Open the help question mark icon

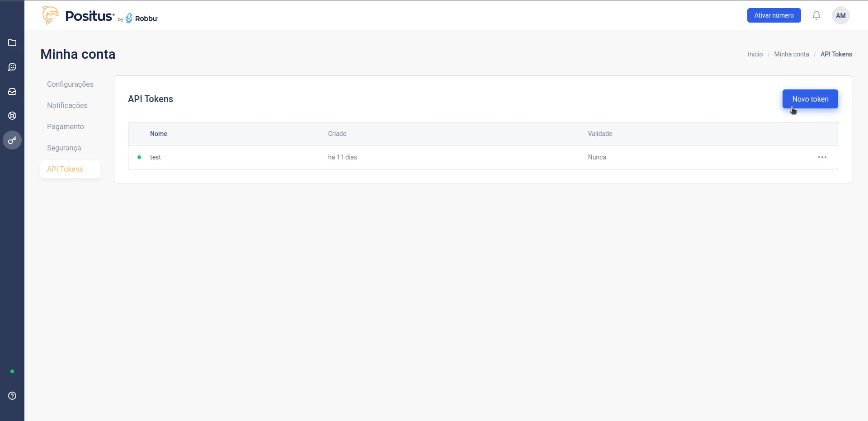click(x=12, y=396)
